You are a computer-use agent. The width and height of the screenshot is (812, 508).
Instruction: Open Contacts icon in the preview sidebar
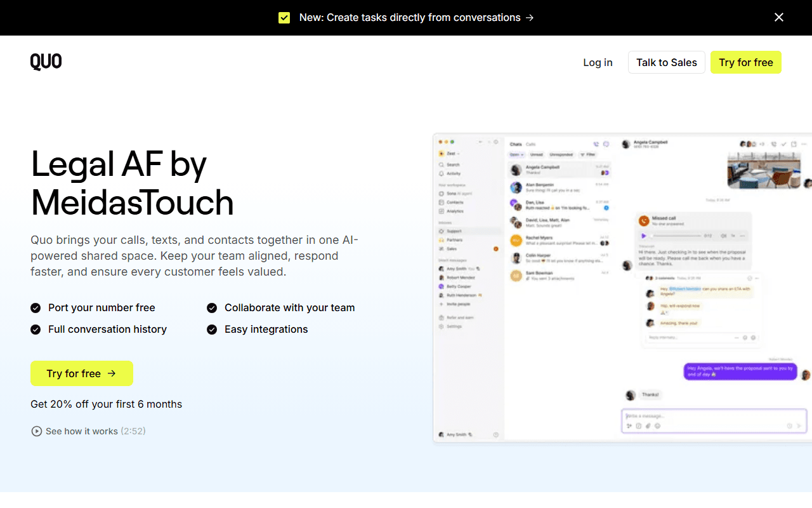tap(442, 202)
